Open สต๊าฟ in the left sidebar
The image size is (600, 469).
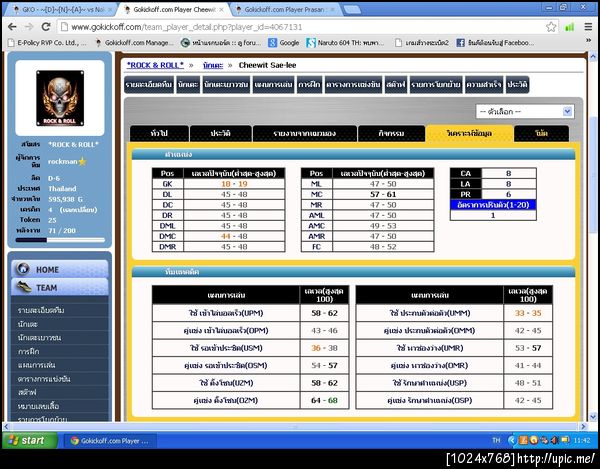(27, 392)
